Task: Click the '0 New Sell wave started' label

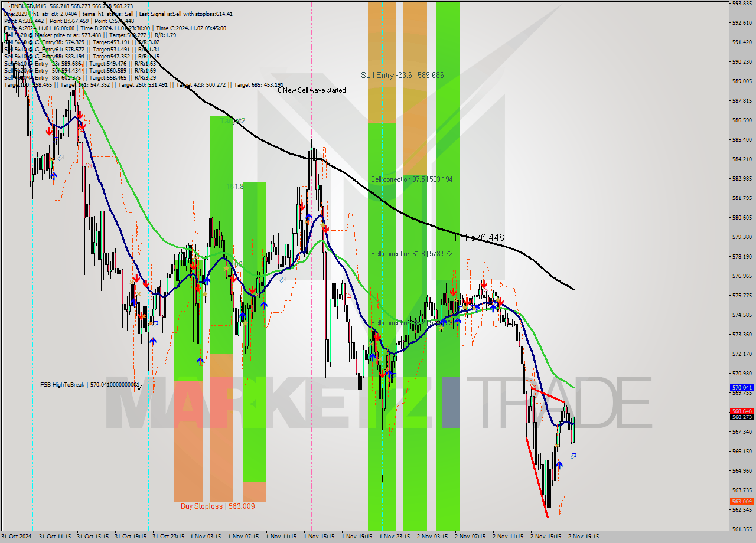Action: click(312, 90)
